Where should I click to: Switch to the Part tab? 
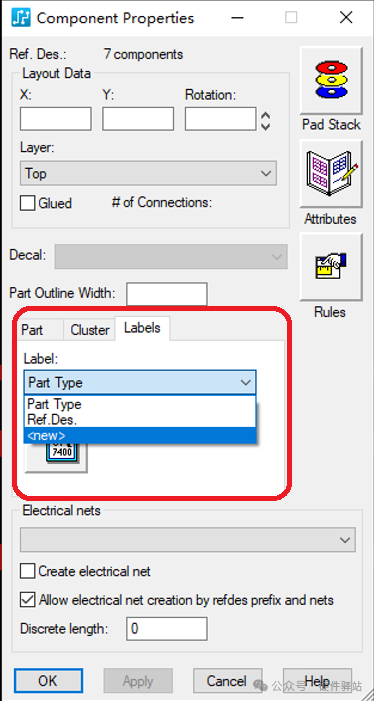[32, 330]
